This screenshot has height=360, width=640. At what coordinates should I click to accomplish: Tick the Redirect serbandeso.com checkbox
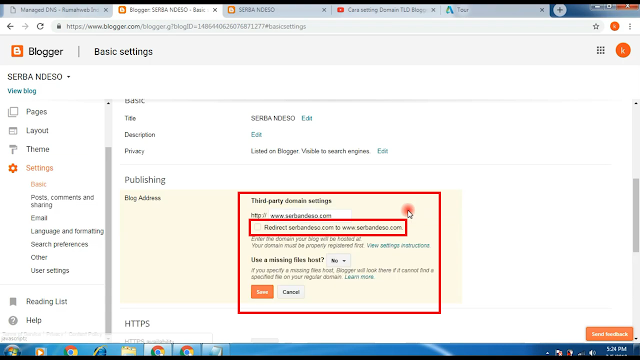pyautogui.click(x=257, y=227)
